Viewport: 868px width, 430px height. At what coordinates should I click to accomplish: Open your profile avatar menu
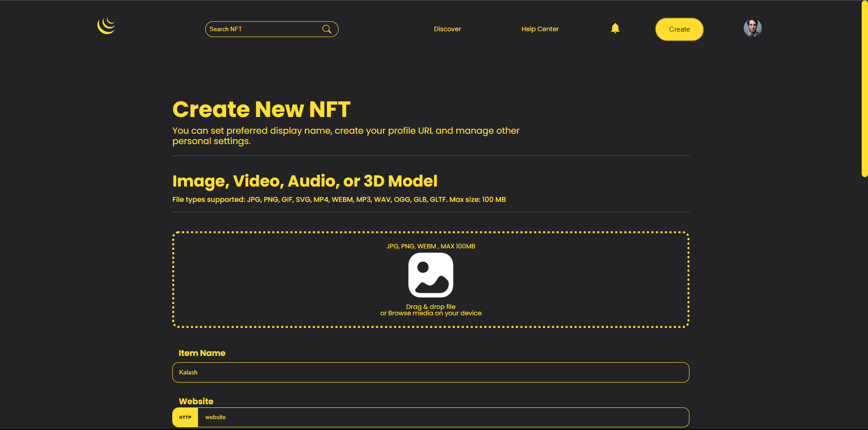(752, 28)
